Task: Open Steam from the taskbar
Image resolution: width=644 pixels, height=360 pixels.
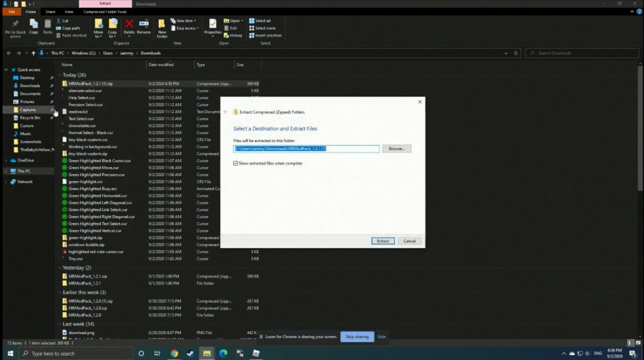Action: pos(190,353)
